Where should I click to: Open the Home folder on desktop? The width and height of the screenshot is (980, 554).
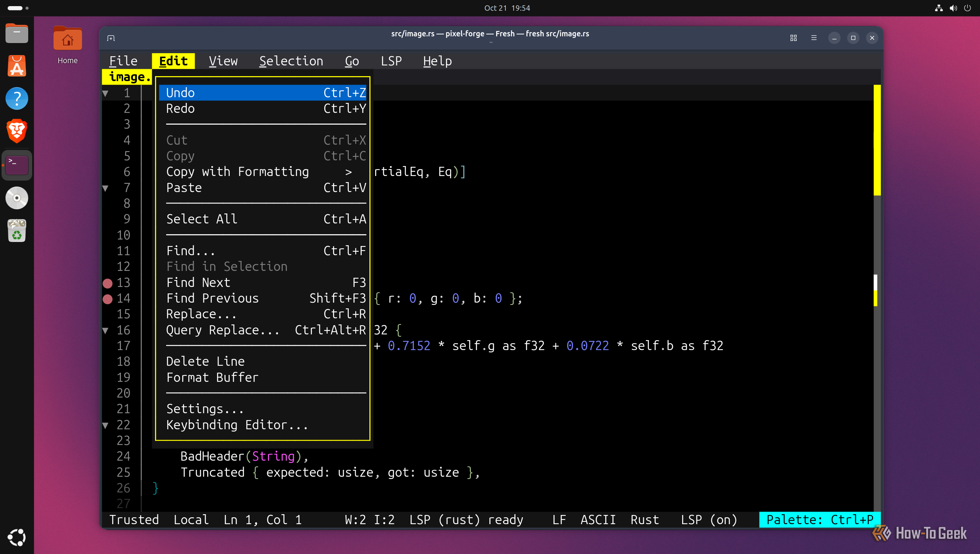point(67,45)
